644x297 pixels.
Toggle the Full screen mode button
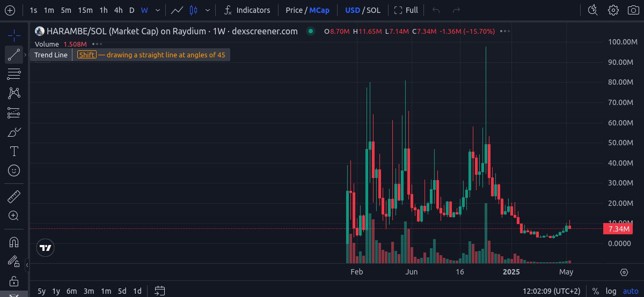pyautogui.click(x=406, y=10)
